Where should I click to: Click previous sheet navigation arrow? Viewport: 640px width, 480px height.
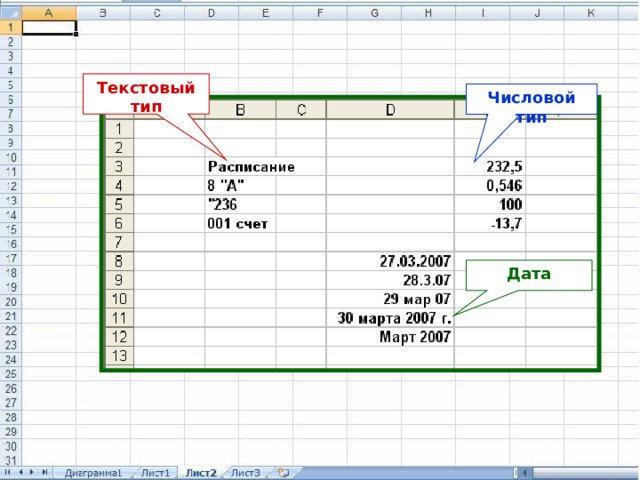(x=20, y=472)
